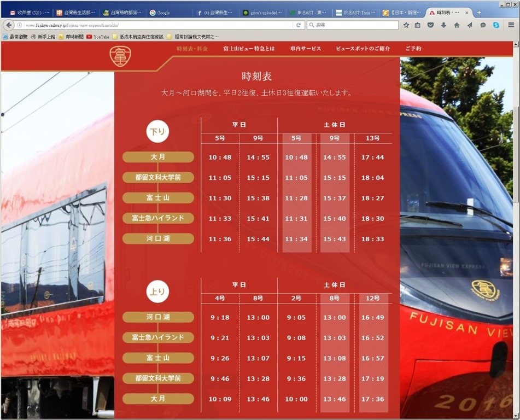Switch to the Google tab
Screen dimensions: 520x420
[169, 13]
